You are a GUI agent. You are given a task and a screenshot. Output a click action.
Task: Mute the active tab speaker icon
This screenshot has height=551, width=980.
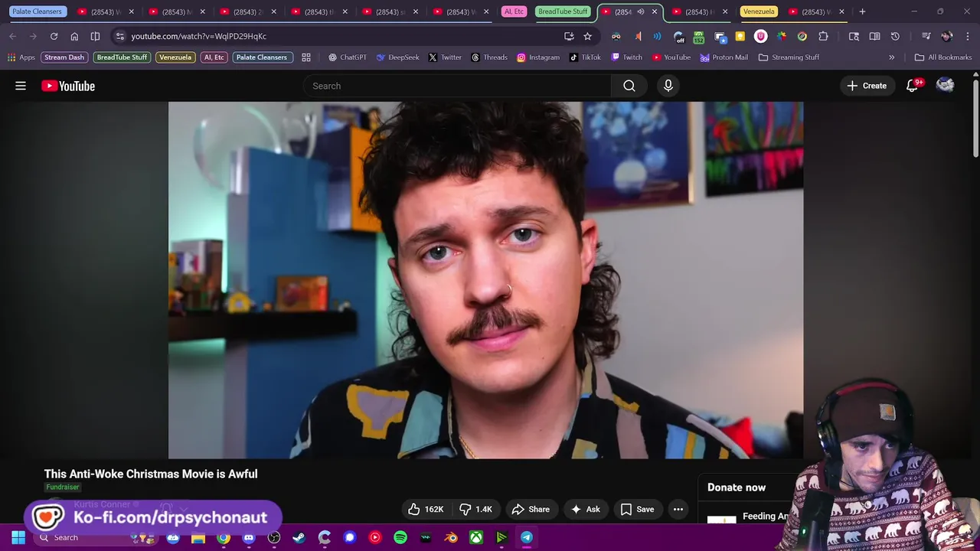tap(640, 11)
